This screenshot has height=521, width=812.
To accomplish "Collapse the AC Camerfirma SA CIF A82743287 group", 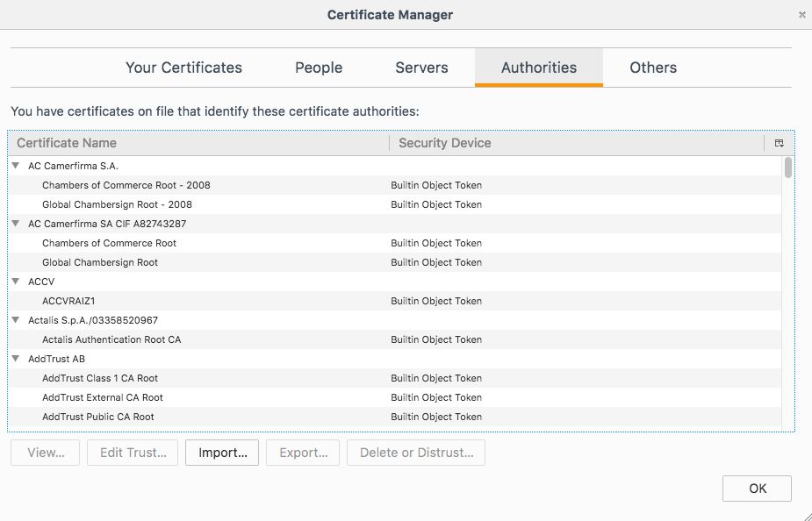I will coord(15,224).
